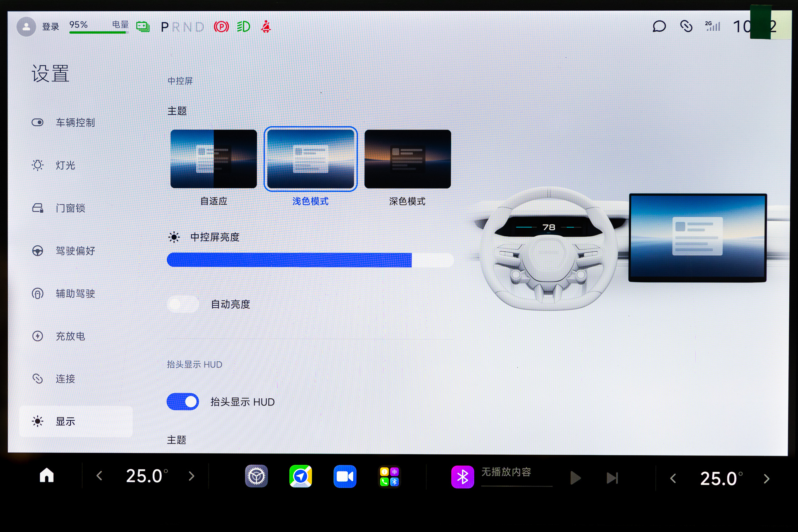Launch the navigation maps app

click(300, 476)
